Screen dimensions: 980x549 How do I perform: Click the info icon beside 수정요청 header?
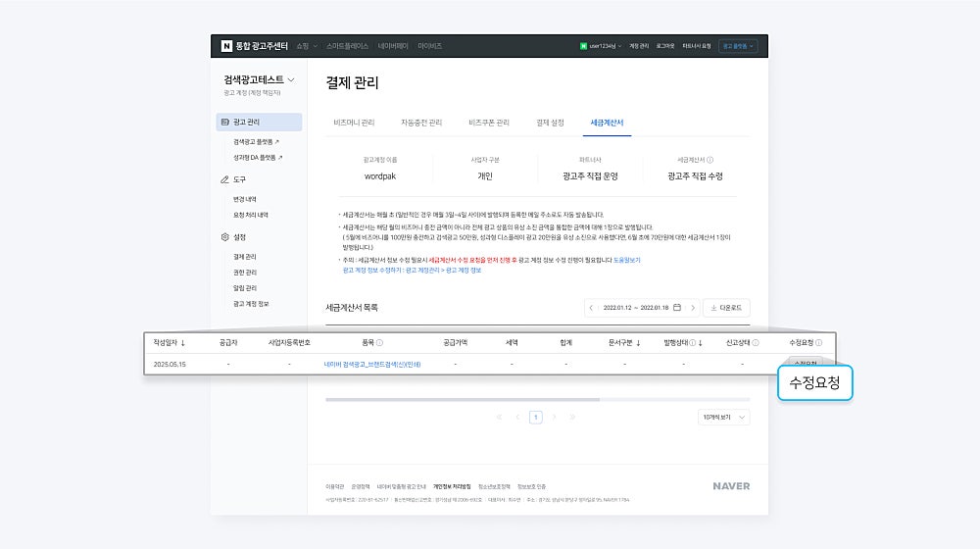click(818, 343)
